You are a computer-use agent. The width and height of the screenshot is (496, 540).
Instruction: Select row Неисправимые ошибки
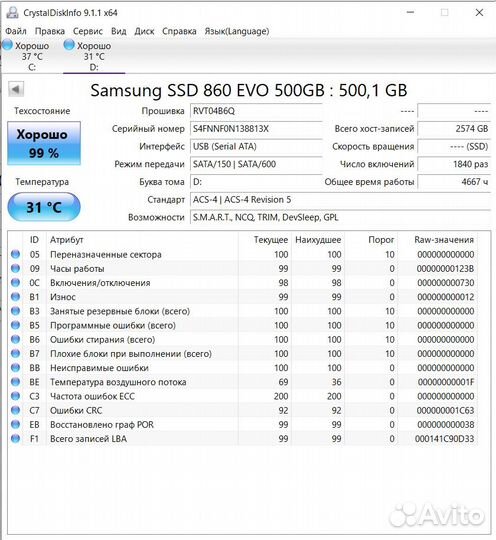coord(242,367)
